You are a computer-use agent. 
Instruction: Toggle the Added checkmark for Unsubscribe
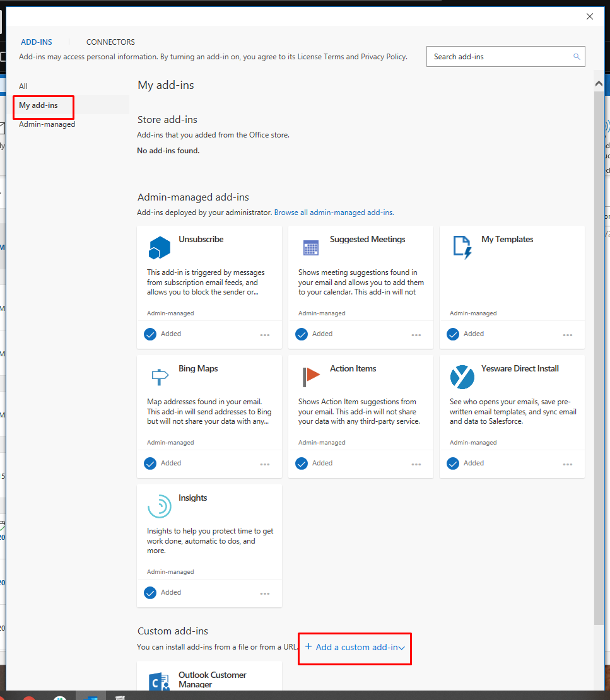click(x=150, y=334)
